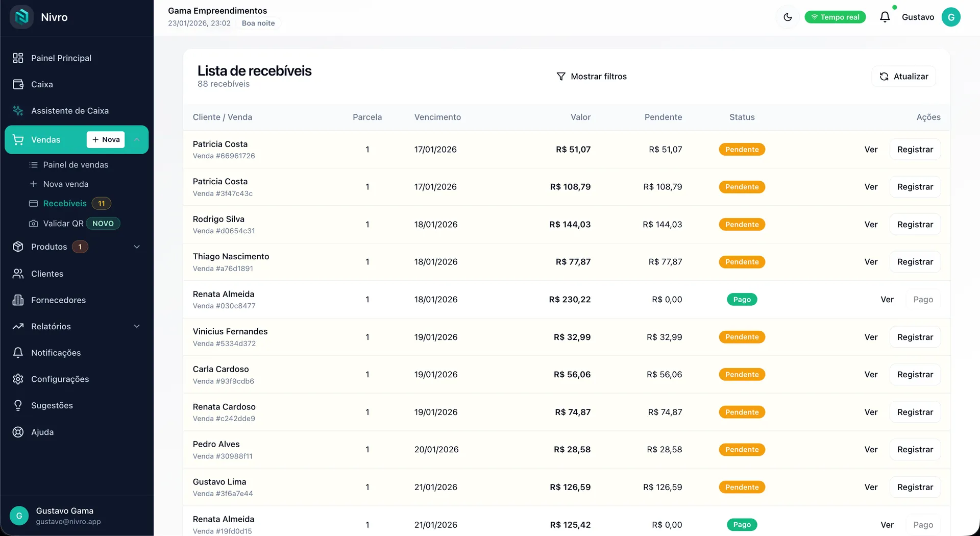This screenshot has height=536, width=980.
Task: Open Clientes in the sidebar
Action: point(77,274)
